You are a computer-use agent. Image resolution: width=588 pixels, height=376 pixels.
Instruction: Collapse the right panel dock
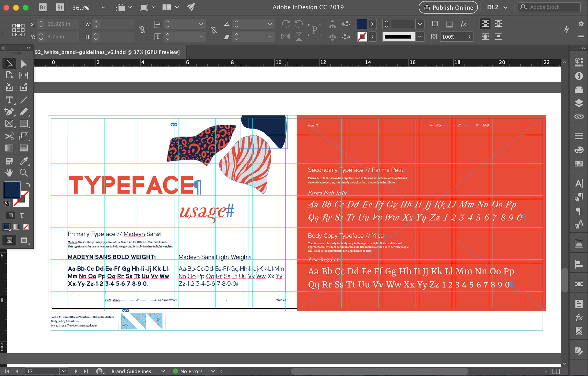pos(583,48)
